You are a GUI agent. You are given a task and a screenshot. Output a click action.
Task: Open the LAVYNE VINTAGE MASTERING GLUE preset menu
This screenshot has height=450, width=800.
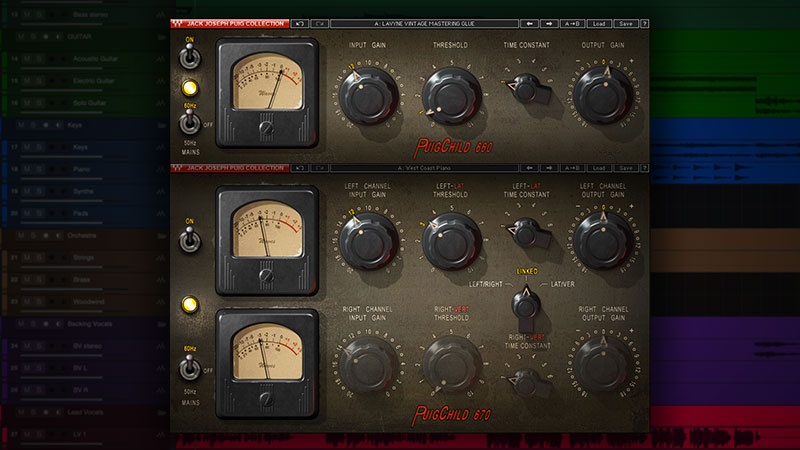(424, 23)
